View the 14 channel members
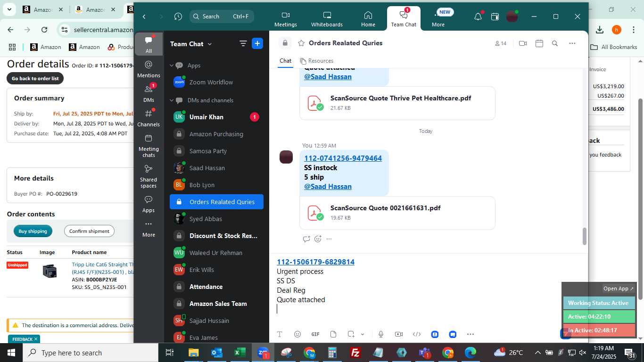 [501, 43]
